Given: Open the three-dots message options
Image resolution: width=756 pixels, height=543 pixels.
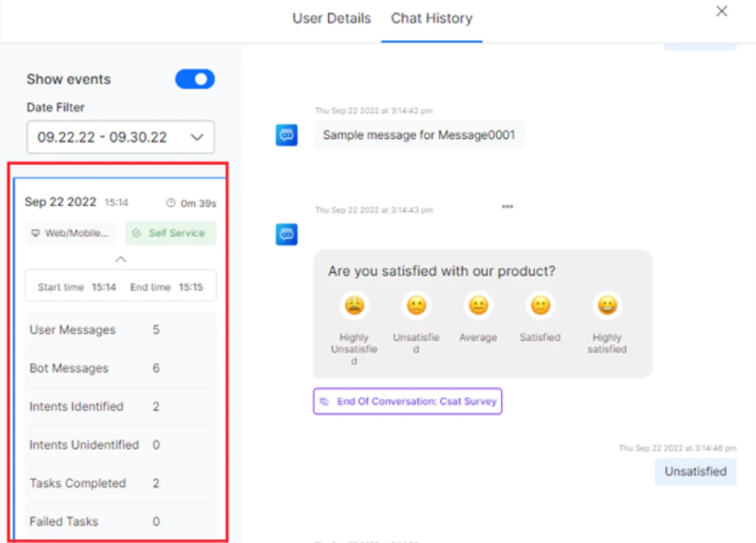Looking at the screenshot, I should [x=508, y=206].
